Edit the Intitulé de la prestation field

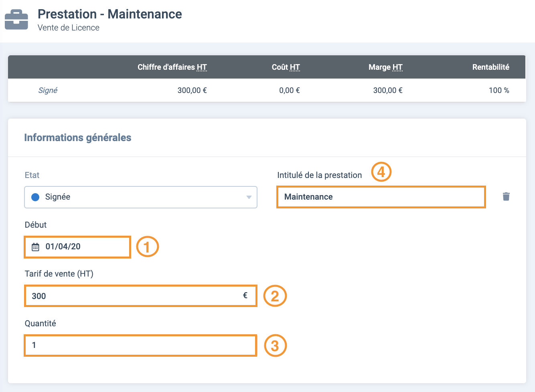tap(381, 197)
